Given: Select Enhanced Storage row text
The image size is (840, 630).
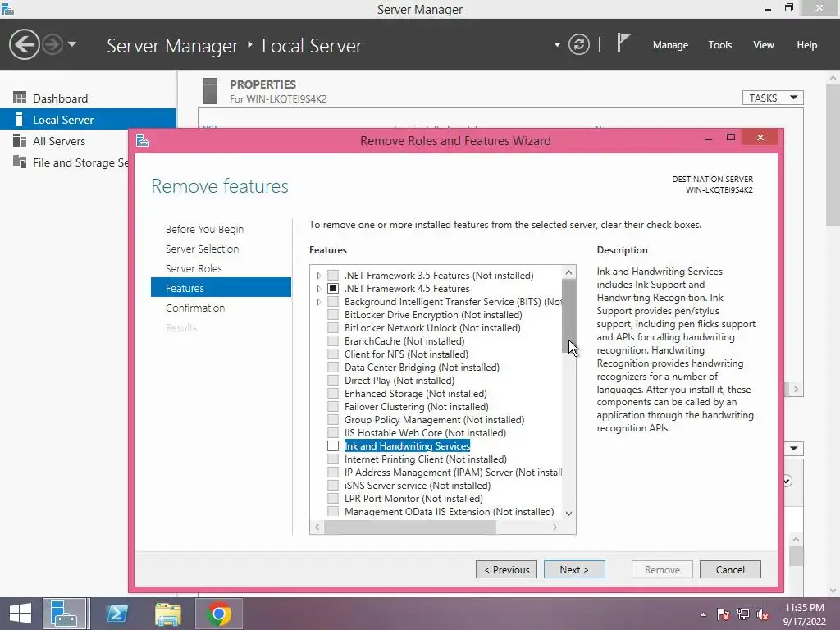Looking at the screenshot, I should pos(415,394).
